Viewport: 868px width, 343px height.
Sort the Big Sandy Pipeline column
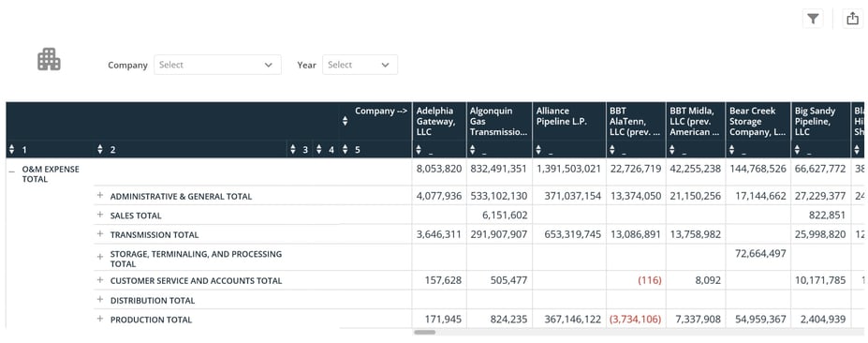[799, 150]
